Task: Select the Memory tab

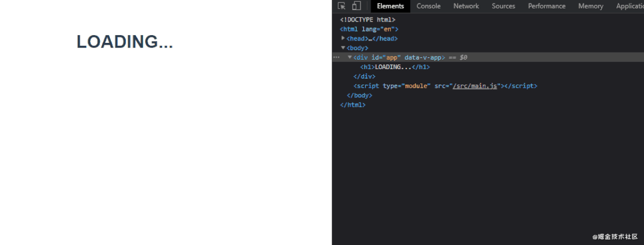Action: [x=590, y=6]
